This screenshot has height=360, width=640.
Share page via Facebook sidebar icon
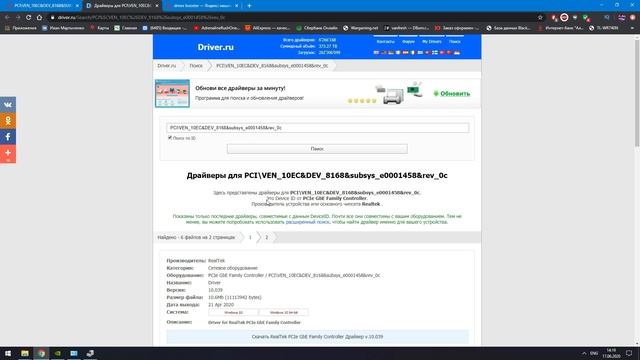[8, 137]
